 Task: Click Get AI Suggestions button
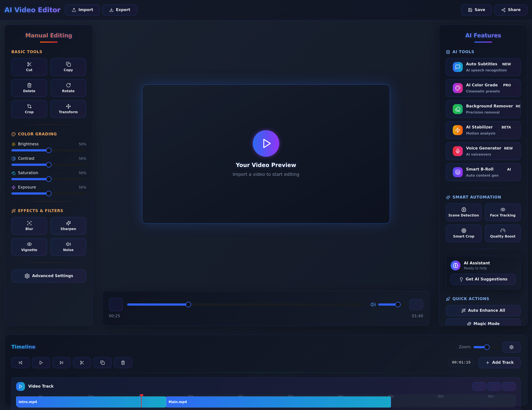pos(483,279)
